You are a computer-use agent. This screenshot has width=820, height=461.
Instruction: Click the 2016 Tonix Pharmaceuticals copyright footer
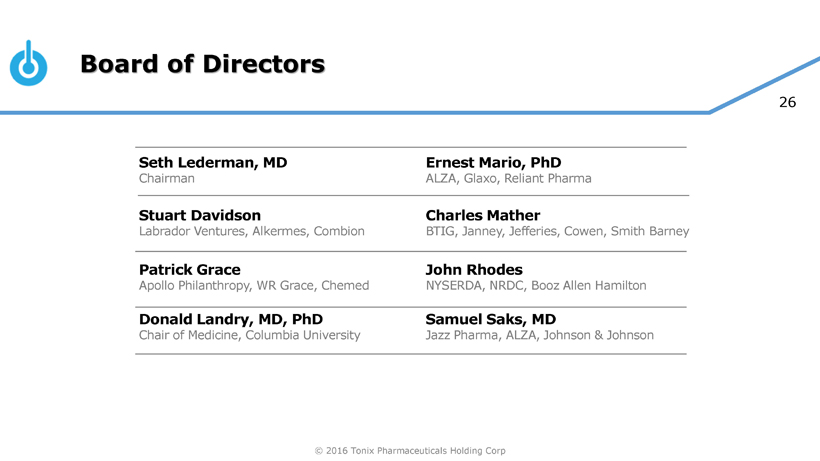tap(410, 451)
